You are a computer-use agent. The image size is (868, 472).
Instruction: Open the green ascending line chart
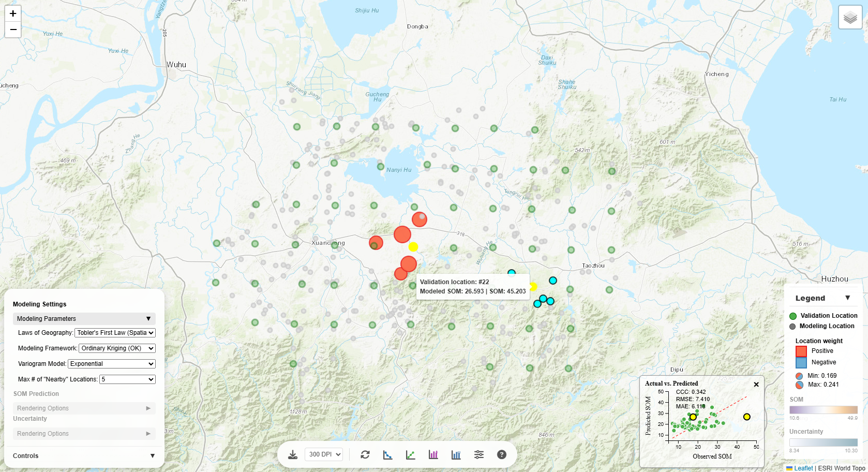pos(411,454)
